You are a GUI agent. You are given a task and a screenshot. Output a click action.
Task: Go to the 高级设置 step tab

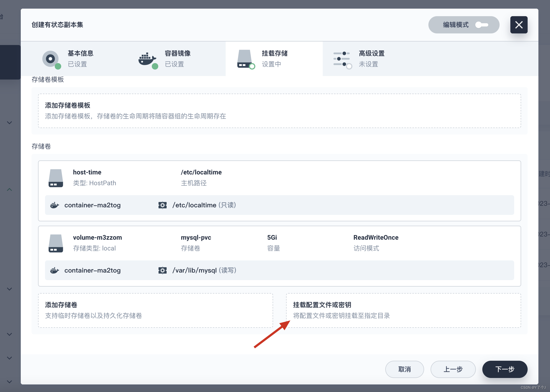pos(371,59)
